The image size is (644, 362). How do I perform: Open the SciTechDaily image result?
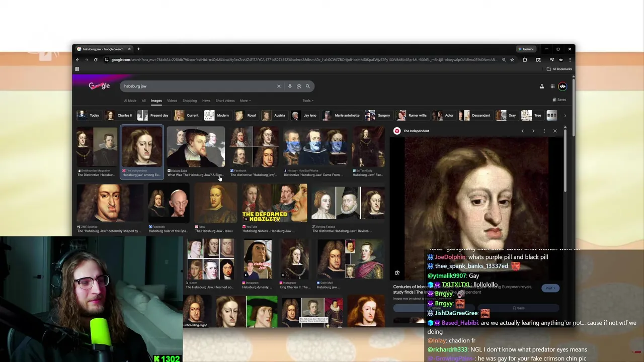[368, 151]
